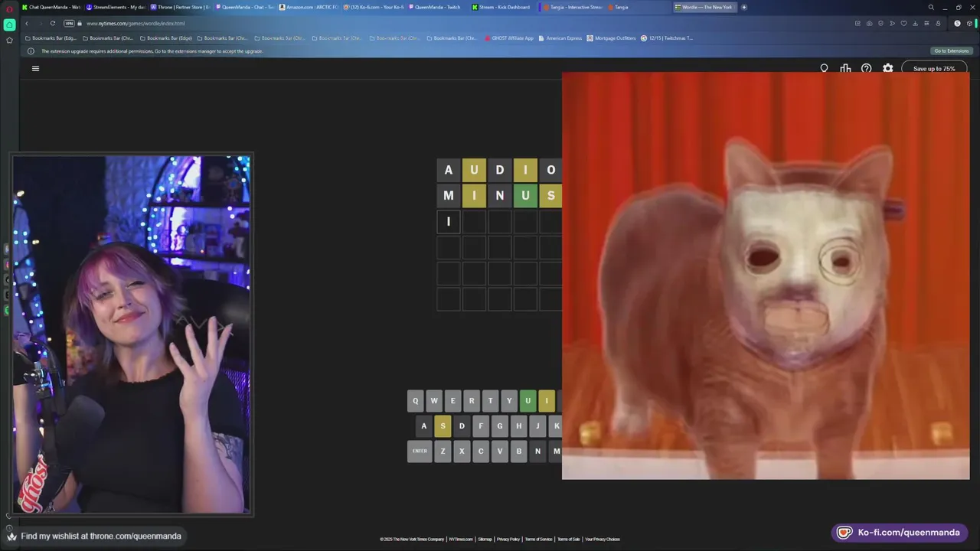
Task: Go back with the browser back arrow
Action: [x=27, y=23]
